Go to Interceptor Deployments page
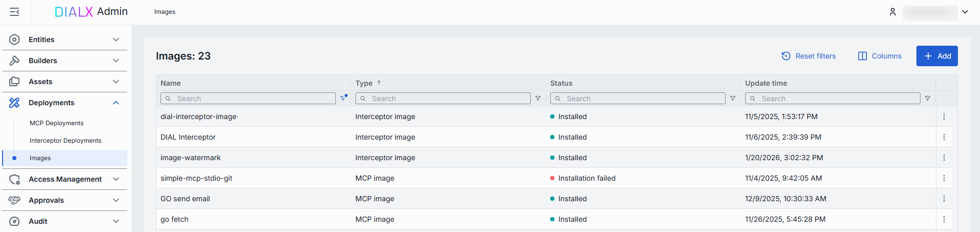 pyautogui.click(x=65, y=141)
